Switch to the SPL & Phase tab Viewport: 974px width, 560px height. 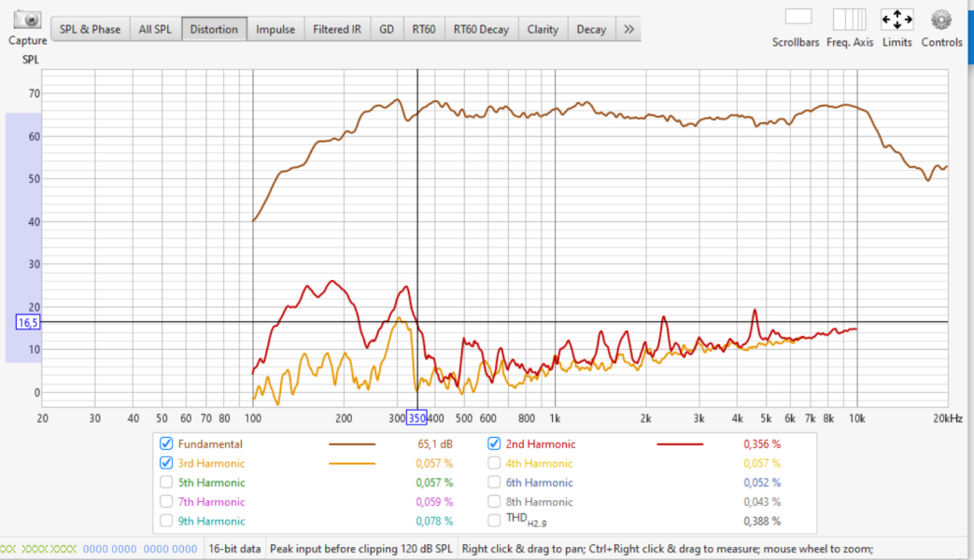tap(90, 29)
